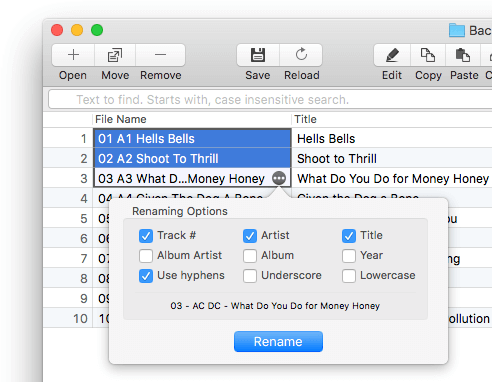The width and height of the screenshot is (492, 382).
Task: Click the yellow minimize window button
Action: [77, 30]
